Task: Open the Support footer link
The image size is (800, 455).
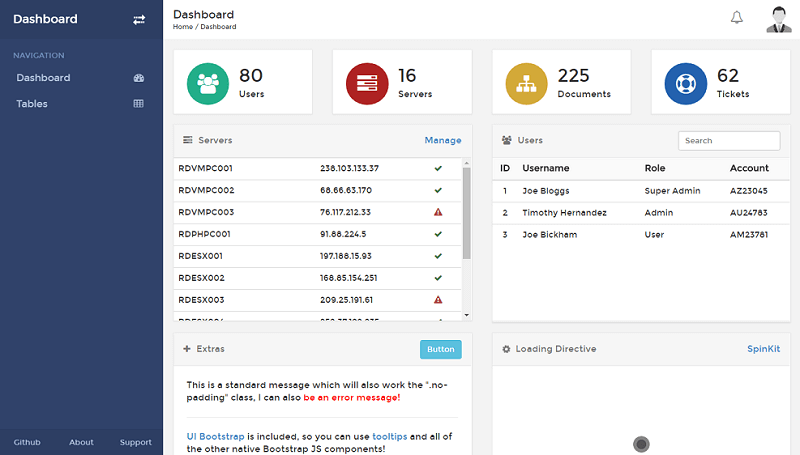Action: coord(136,442)
